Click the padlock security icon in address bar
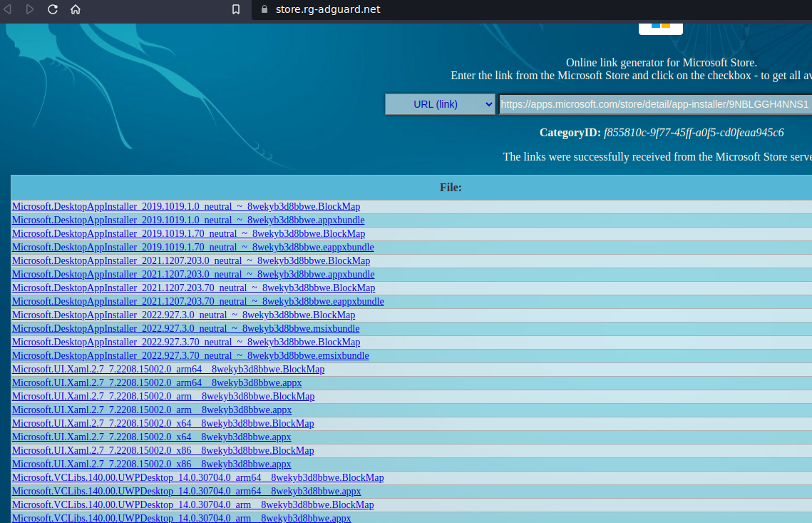812x523 pixels. pyautogui.click(x=264, y=10)
